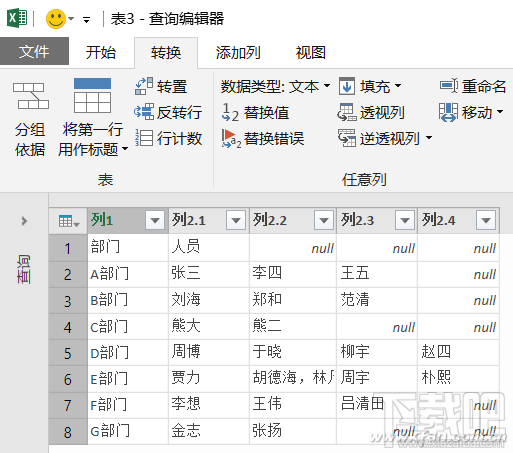Click the cell containing 朴熙

(458, 379)
